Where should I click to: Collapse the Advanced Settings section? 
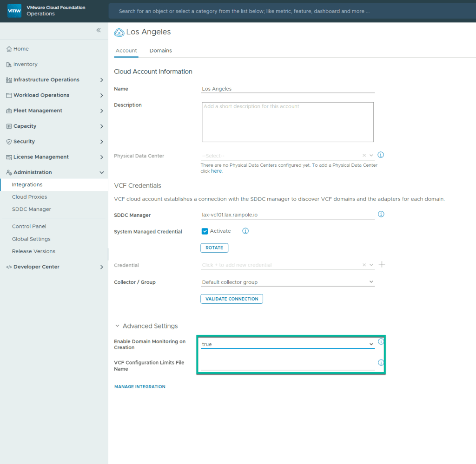coord(118,326)
